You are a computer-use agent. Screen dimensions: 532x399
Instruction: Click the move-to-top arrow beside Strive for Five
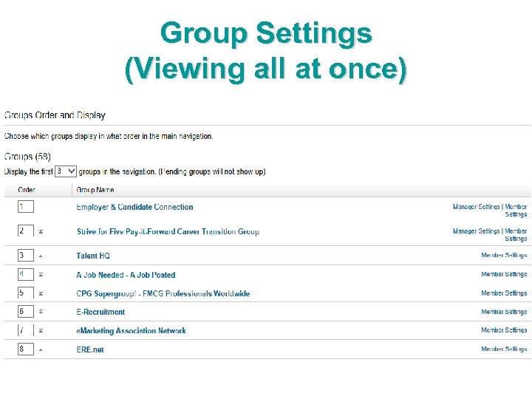(x=41, y=232)
